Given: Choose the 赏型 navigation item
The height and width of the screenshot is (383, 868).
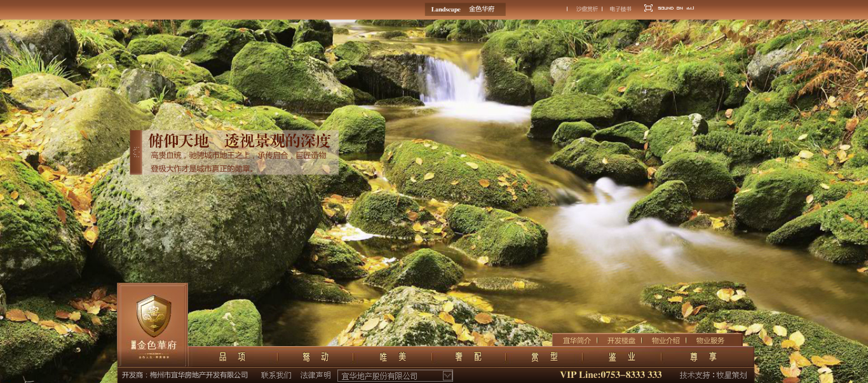Looking at the screenshot, I should 545,357.
